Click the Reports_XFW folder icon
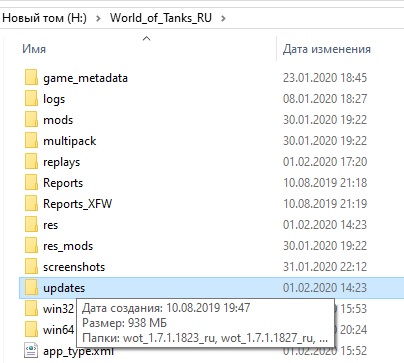This screenshot has height=363, width=404. (31, 204)
